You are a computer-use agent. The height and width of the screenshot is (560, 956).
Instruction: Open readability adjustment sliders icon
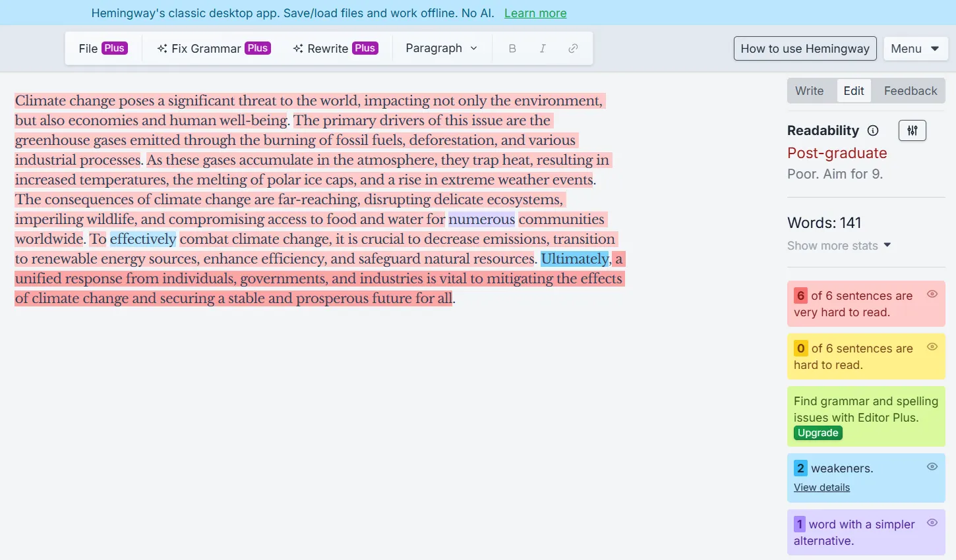pyautogui.click(x=912, y=130)
